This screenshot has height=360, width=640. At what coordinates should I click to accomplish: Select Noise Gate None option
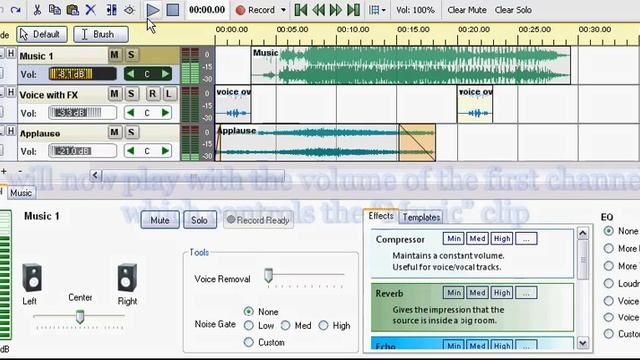click(249, 311)
